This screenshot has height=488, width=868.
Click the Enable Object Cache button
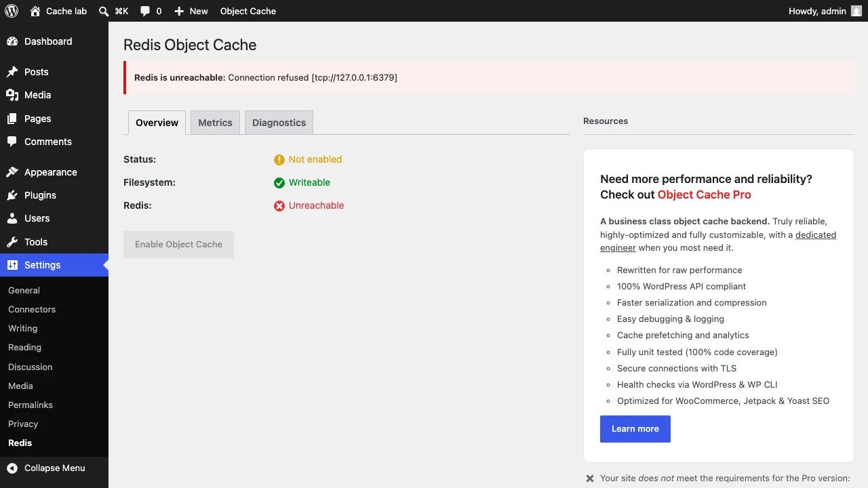coord(178,245)
